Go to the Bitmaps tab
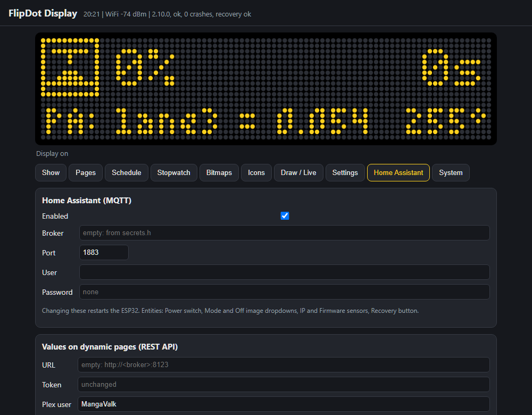This screenshot has height=415, width=532. (219, 173)
